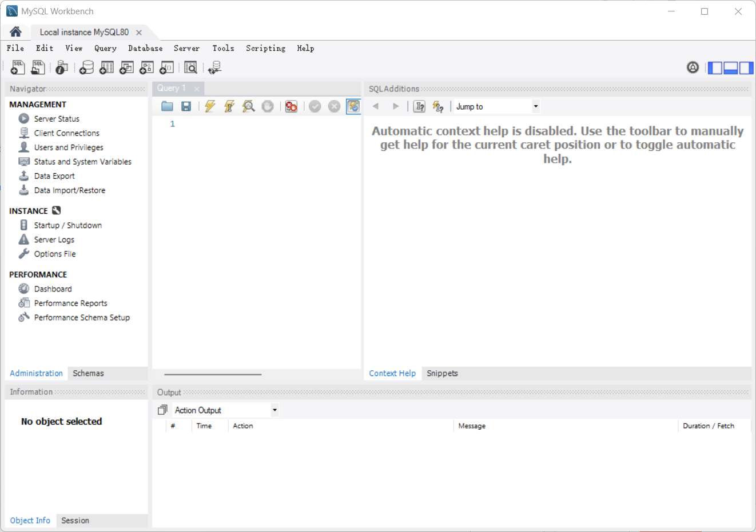756x532 pixels.
Task: Create new table icon
Action: (106, 67)
